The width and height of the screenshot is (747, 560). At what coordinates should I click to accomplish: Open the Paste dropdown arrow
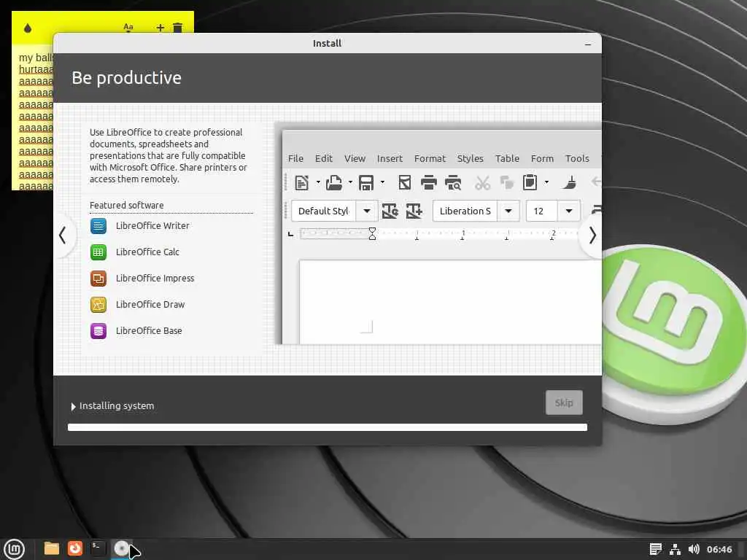[x=546, y=182]
